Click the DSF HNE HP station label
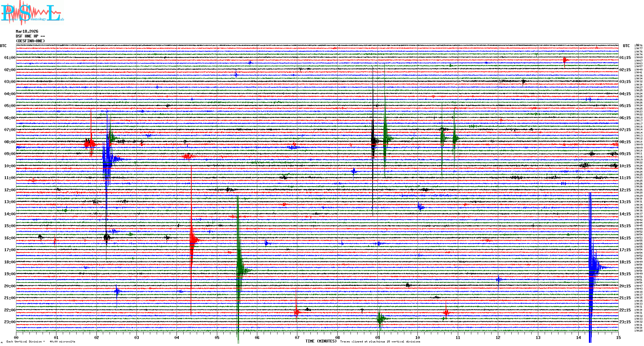644x346 pixels. pyautogui.click(x=30, y=36)
